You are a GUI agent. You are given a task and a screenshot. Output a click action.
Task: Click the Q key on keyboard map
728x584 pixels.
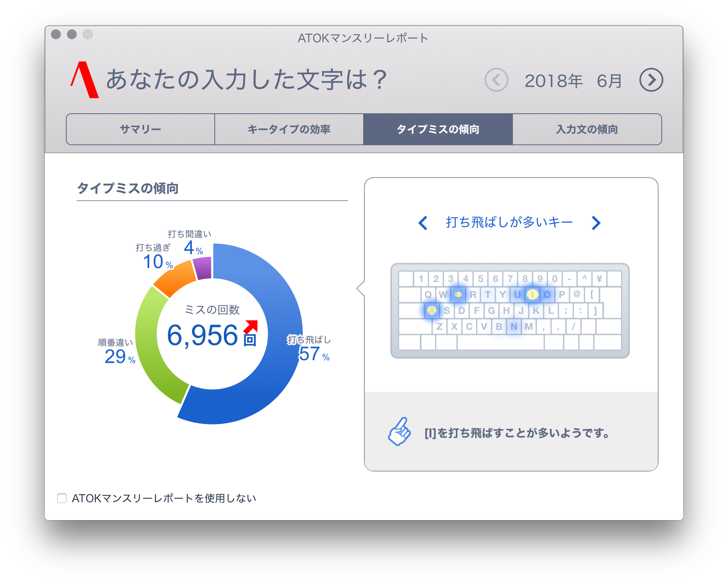point(428,294)
